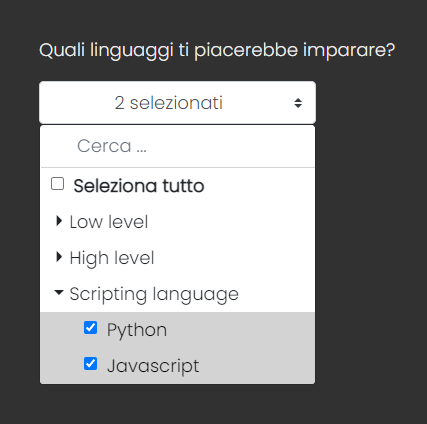This screenshot has width=427, height=424.
Task: Click the Javascript option label
Action: 153,366
